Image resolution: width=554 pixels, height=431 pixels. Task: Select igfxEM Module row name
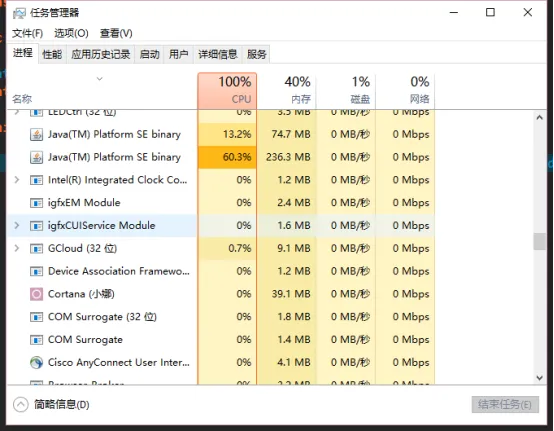click(x=84, y=203)
